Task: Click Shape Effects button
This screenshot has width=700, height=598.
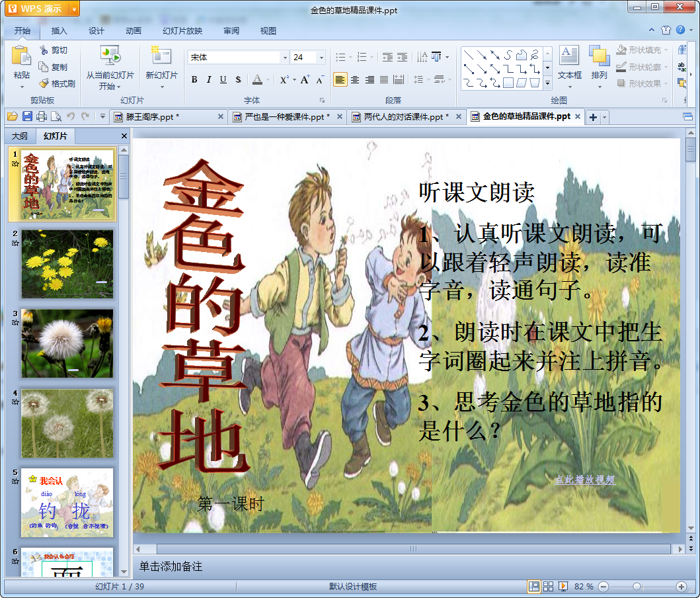Action: coord(641,83)
